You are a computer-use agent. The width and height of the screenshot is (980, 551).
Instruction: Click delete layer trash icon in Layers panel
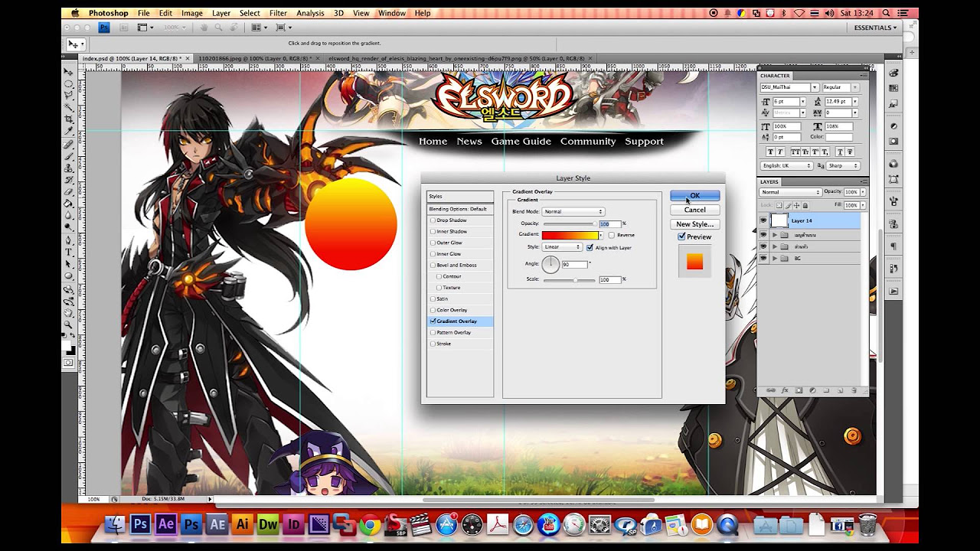(854, 390)
